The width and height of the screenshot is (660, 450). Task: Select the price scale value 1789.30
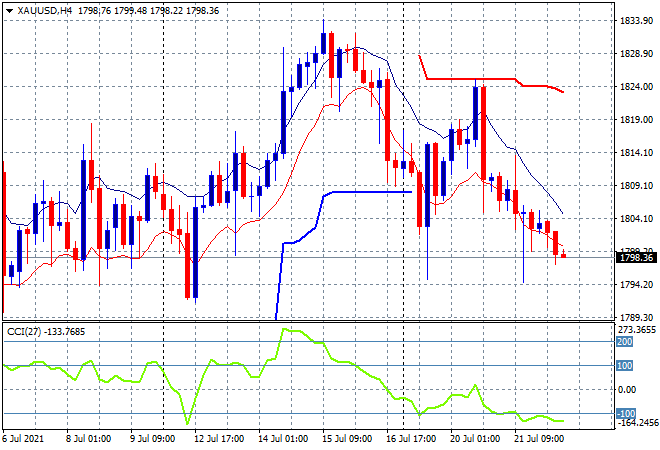tap(636, 317)
